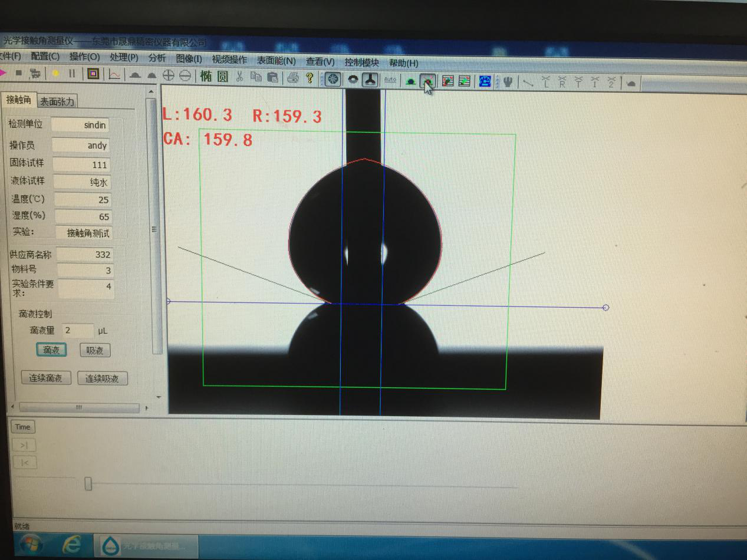
Task: Click the yellow question mark help icon
Action: [x=309, y=78]
